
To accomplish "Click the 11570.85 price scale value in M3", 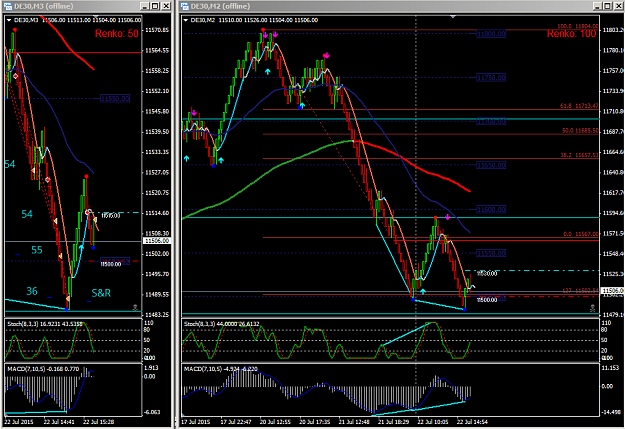I will click(x=157, y=30).
